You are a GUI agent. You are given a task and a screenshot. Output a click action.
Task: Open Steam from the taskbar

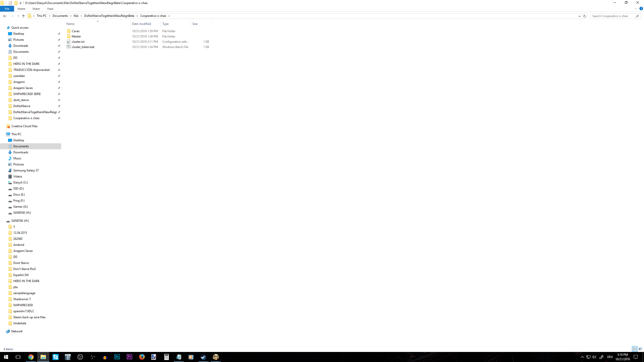(x=203, y=357)
